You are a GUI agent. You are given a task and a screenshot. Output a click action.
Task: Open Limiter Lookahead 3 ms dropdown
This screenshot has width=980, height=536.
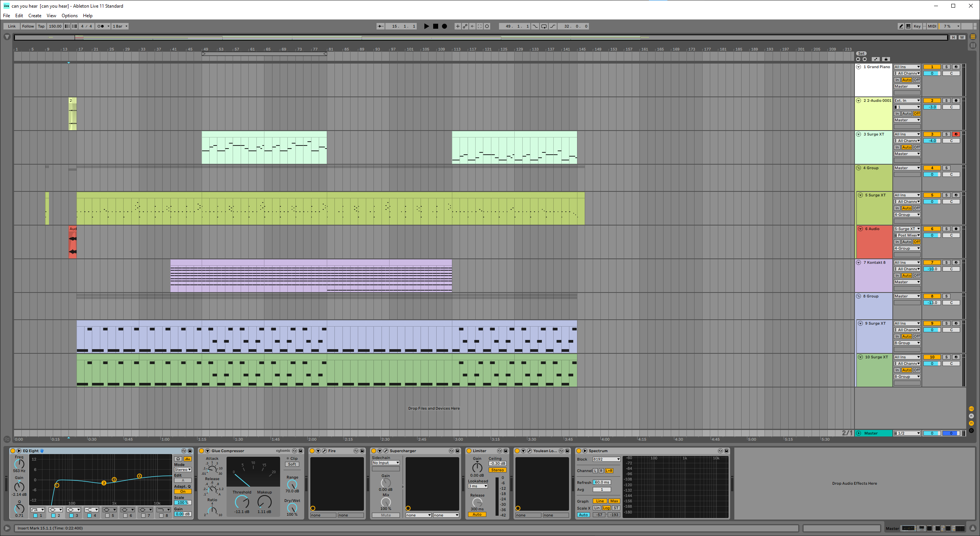click(x=478, y=486)
